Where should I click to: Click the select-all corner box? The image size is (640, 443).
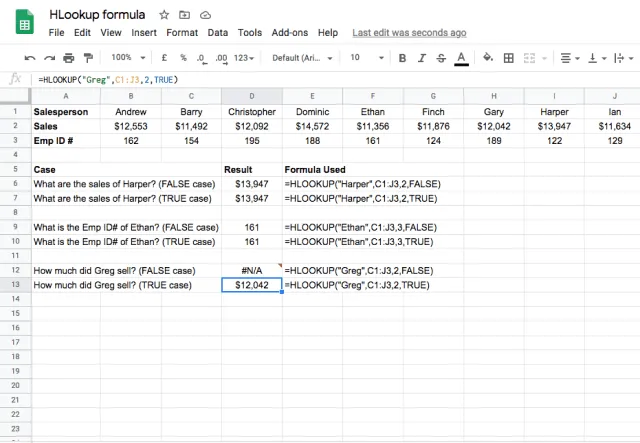(x=16, y=96)
